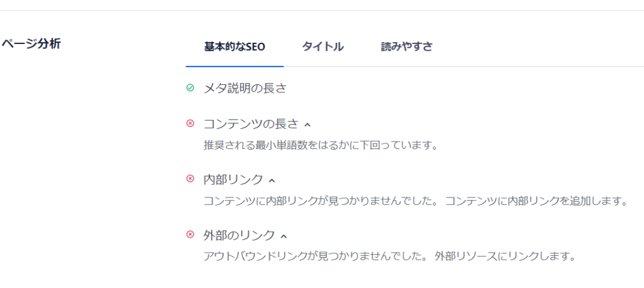
Task: Click the メタ説明の長さ check item label
Action: pos(245,88)
